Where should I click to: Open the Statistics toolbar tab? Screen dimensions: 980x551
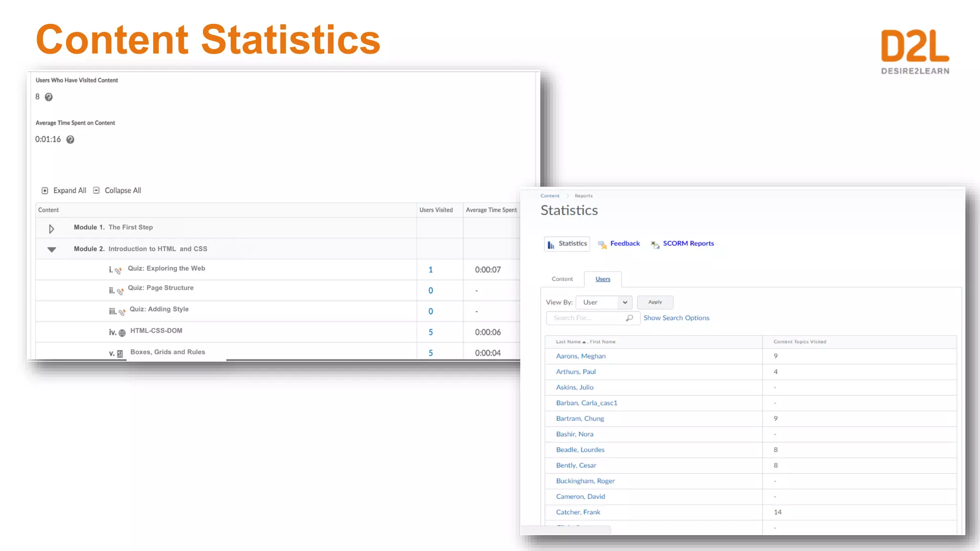567,244
